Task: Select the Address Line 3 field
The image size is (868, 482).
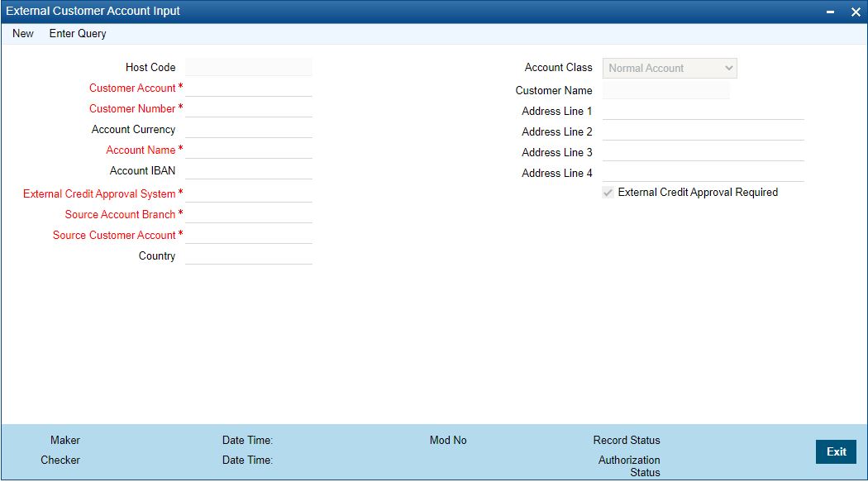Action: pos(703,152)
